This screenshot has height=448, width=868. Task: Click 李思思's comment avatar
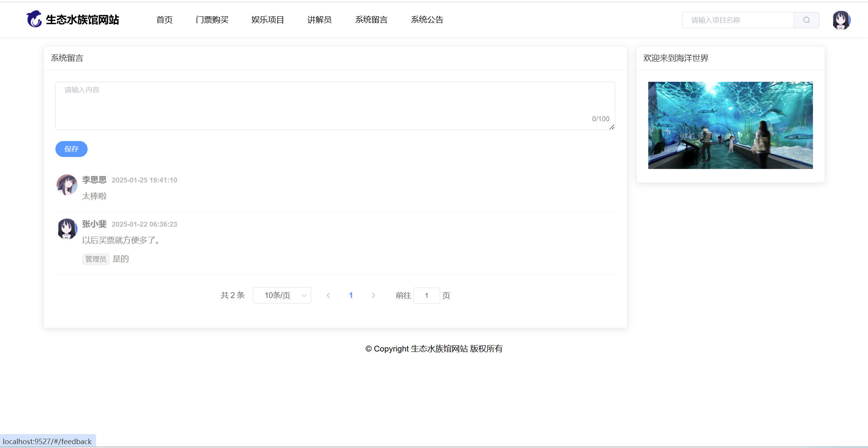67,185
